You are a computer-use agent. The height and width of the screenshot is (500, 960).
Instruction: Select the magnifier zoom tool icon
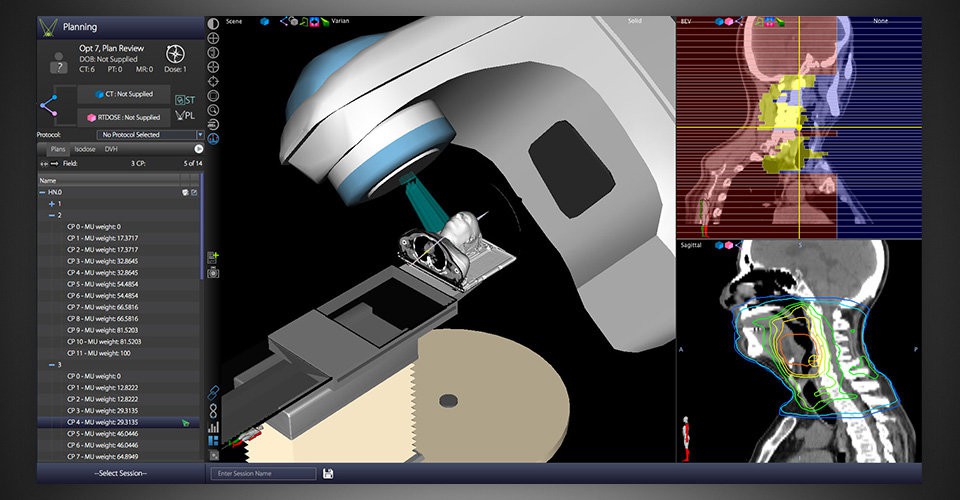coord(213,110)
